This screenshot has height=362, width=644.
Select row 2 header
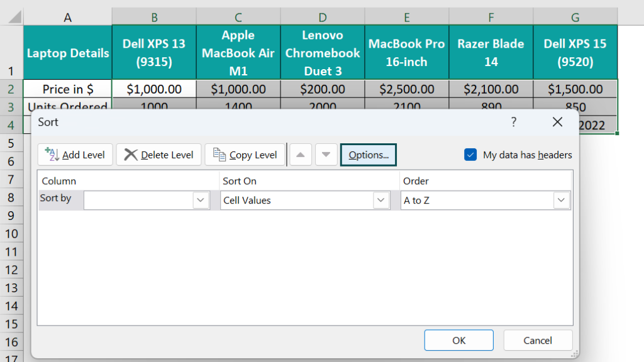click(11, 89)
